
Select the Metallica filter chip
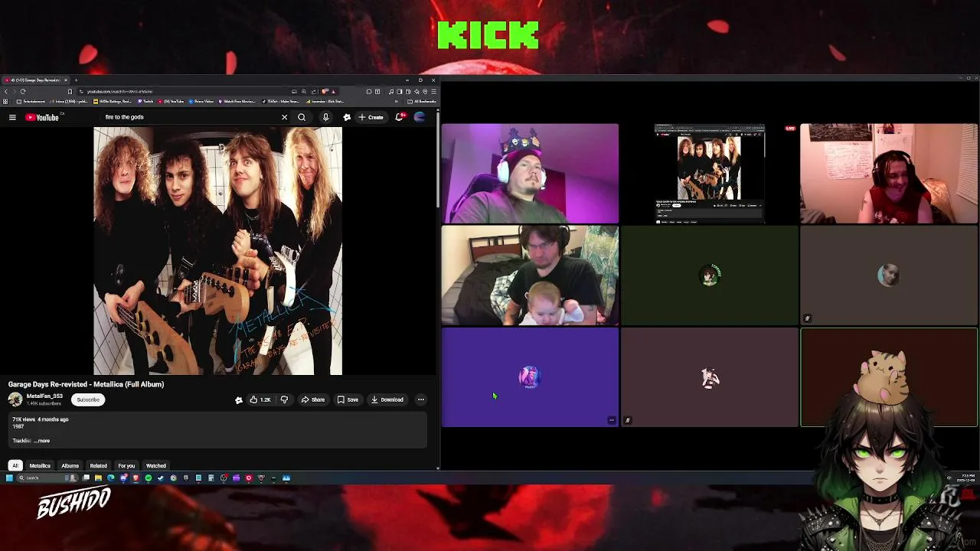coord(40,465)
